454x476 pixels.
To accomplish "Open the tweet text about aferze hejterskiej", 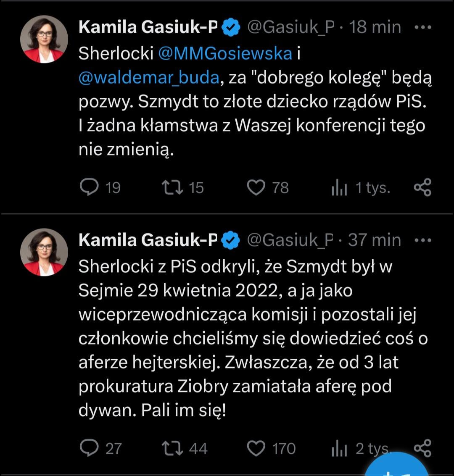I will click(253, 338).
